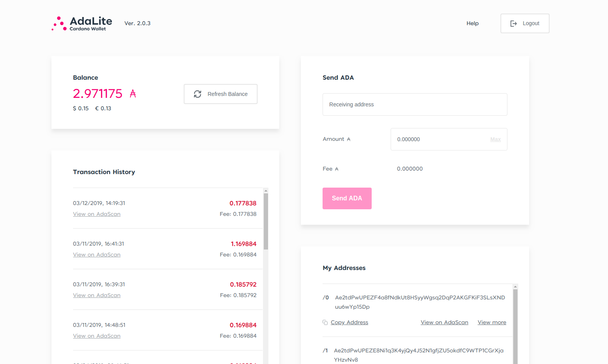This screenshot has width=608, height=364.
Task: Click the Ada symbol beside the balance
Action: click(133, 94)
